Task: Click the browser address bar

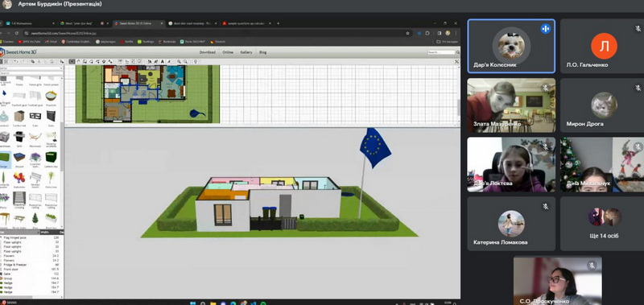Action: [213, 33]
